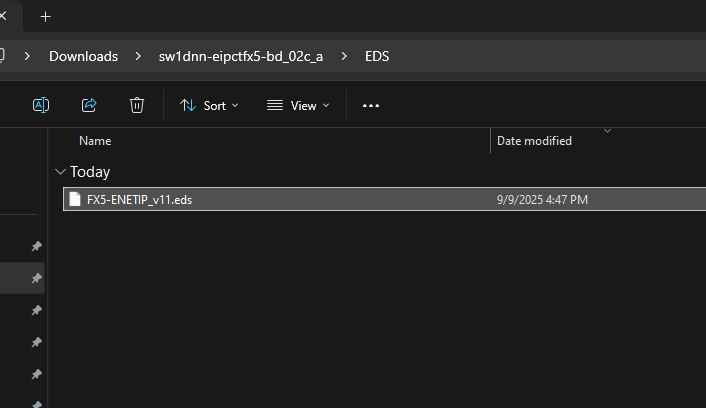Screen dimensions: 706x408
Task: Navigate to the sw1dnn-eipctfx5-bd_02c_a folder breadcrumb
Action: [240, 56]
